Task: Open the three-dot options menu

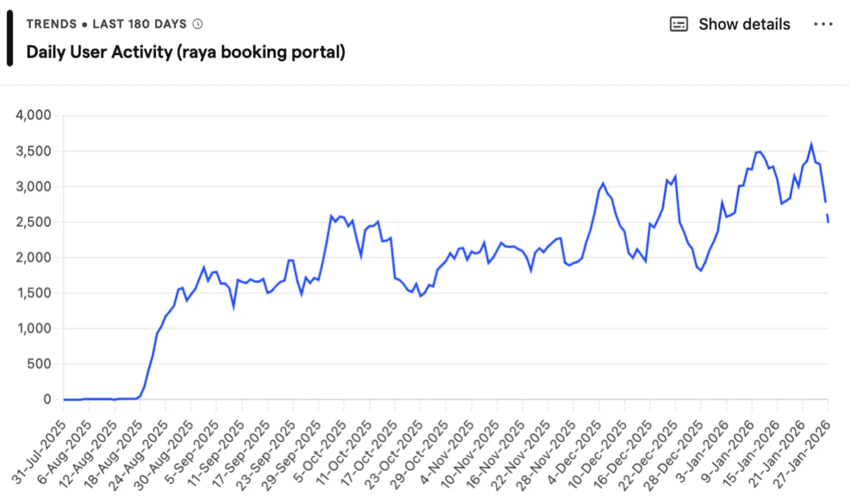Action: coord(824,24)
